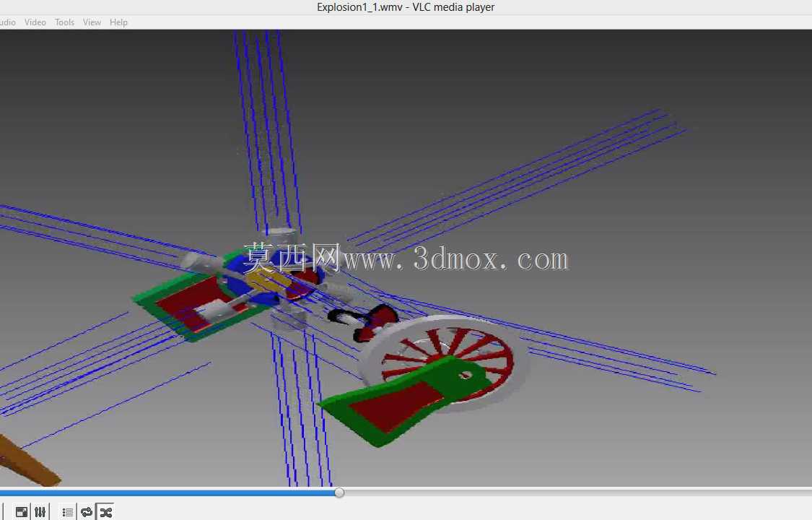812x520 pixels.
Task: Toggle loop repeat mode
Action: 87,512
